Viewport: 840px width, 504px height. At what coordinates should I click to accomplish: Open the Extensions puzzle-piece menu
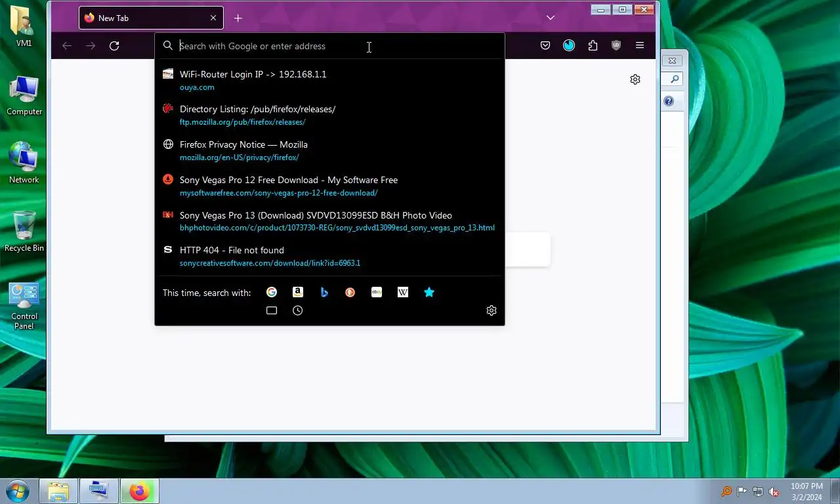[593, 45]
